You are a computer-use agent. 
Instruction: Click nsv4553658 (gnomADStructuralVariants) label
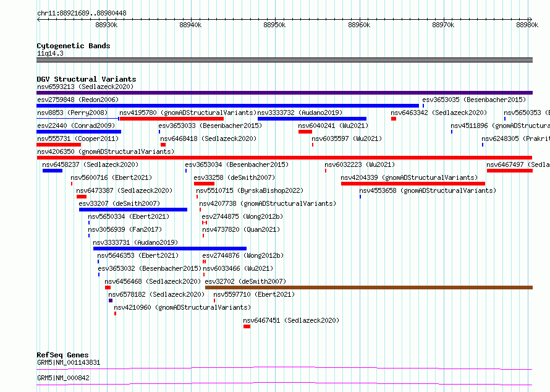428,190
